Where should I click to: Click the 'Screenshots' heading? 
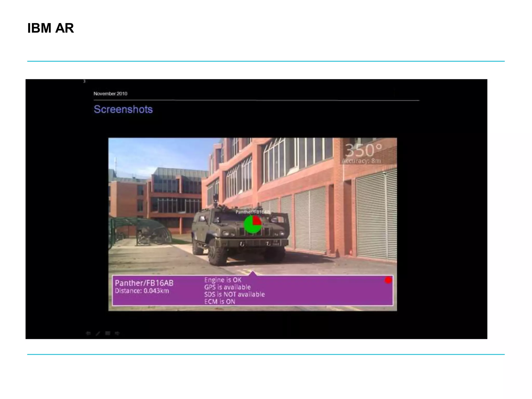pyautogui.click(x=123, y=109)
